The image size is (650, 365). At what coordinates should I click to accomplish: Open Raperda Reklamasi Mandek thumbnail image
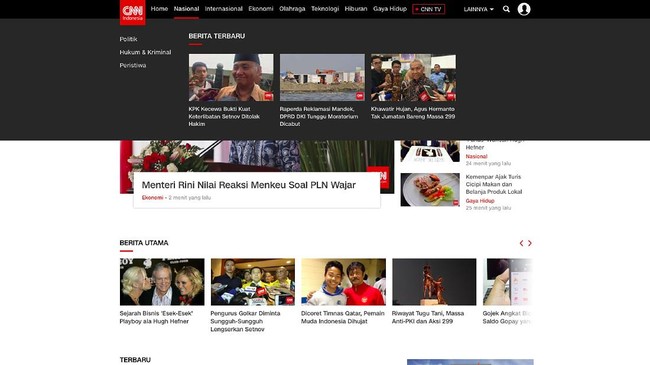click(322, 78)
